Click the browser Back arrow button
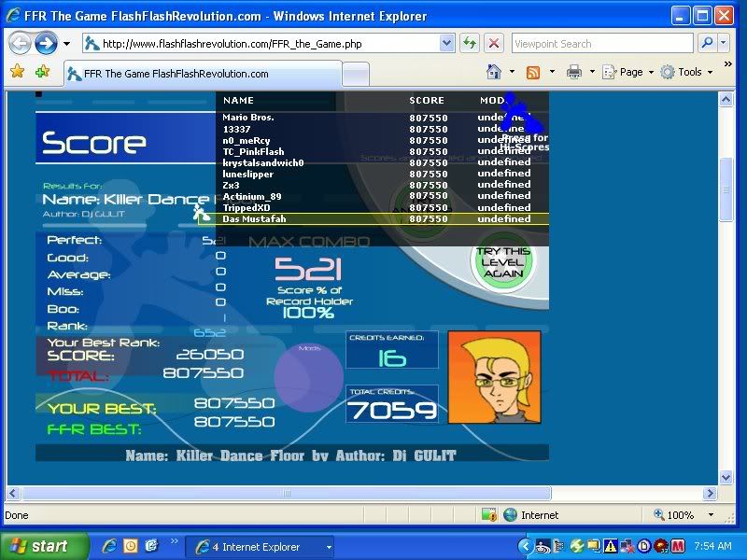 point(20,43)
